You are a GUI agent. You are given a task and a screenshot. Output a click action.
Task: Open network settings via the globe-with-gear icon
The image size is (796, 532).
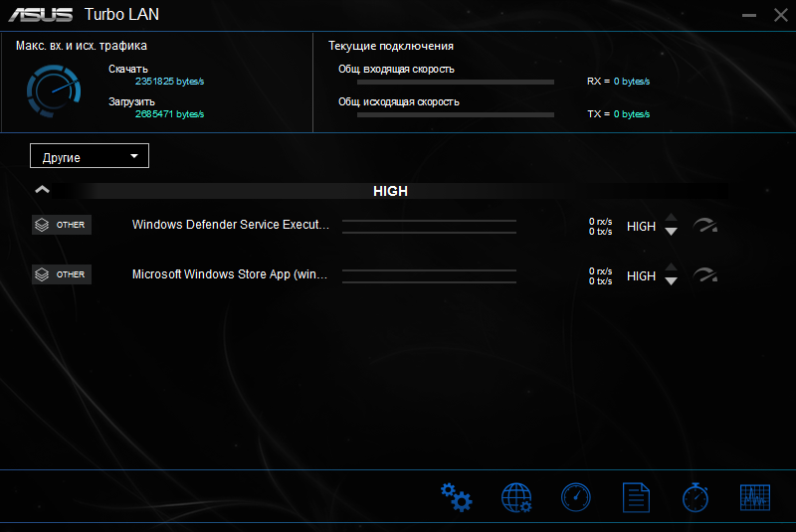[x=516, y=497]
